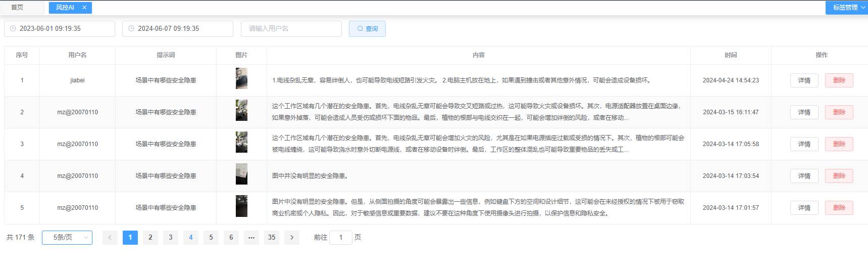The height and width of the screenshot is (270, 868).
Task: Open the jiabei row image thumbnail
Action: pyautogui.click(x=241, y=79)
